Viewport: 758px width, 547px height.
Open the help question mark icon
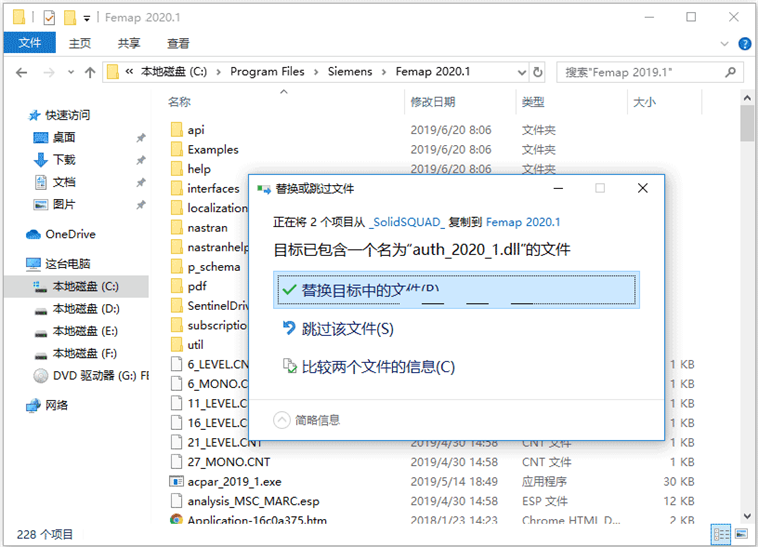744,44
